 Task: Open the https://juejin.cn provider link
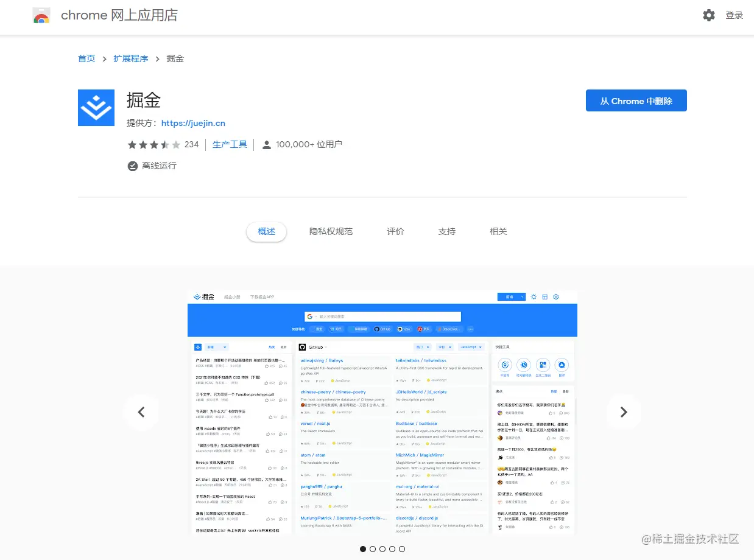[x=193, y=123]
